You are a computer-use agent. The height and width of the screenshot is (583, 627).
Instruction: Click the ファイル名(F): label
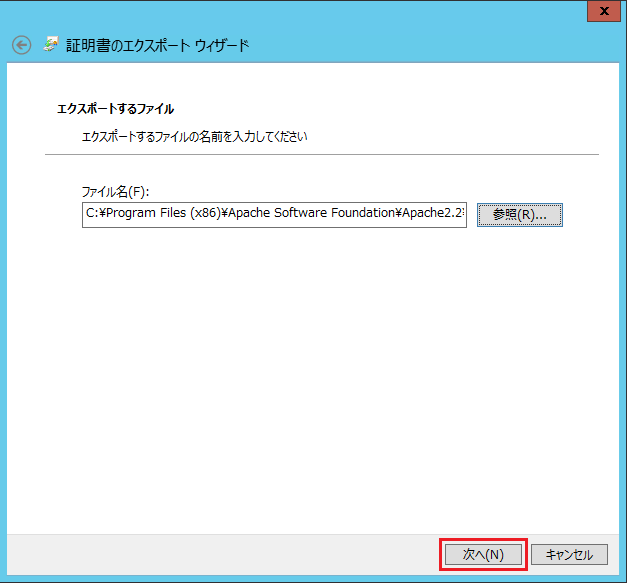point(115,192)
